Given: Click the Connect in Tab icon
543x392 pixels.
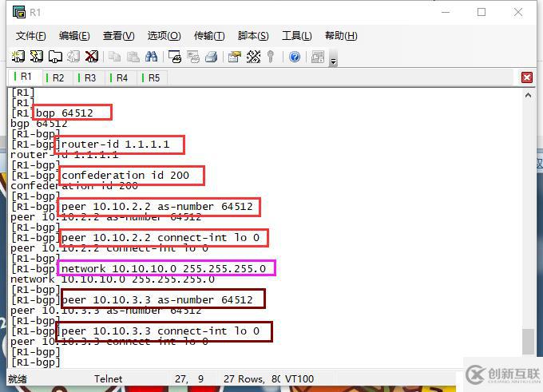Looking at the screenshot, I should [55, 57].
